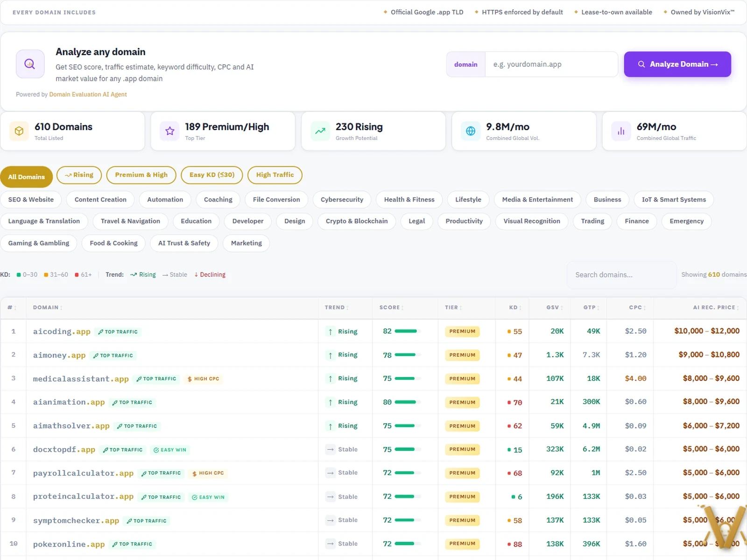Sort table by CPC column
Viewport: 747px width, 560px height.
(x=637, y=308)
